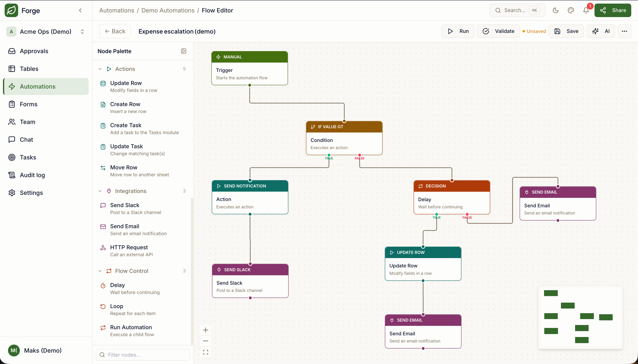Click the Automations breadcrumb link
This screenshot has width=638, height=364.
[x=117, y=10]
